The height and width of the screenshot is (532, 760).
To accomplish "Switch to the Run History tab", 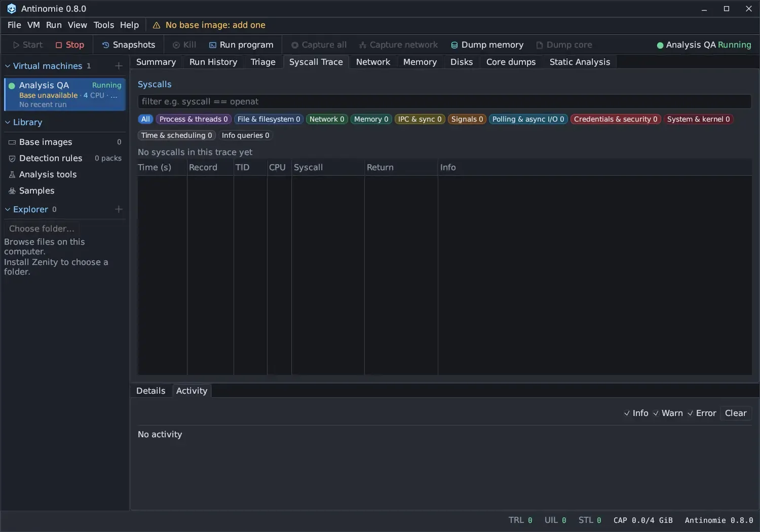I will [213, 62].
